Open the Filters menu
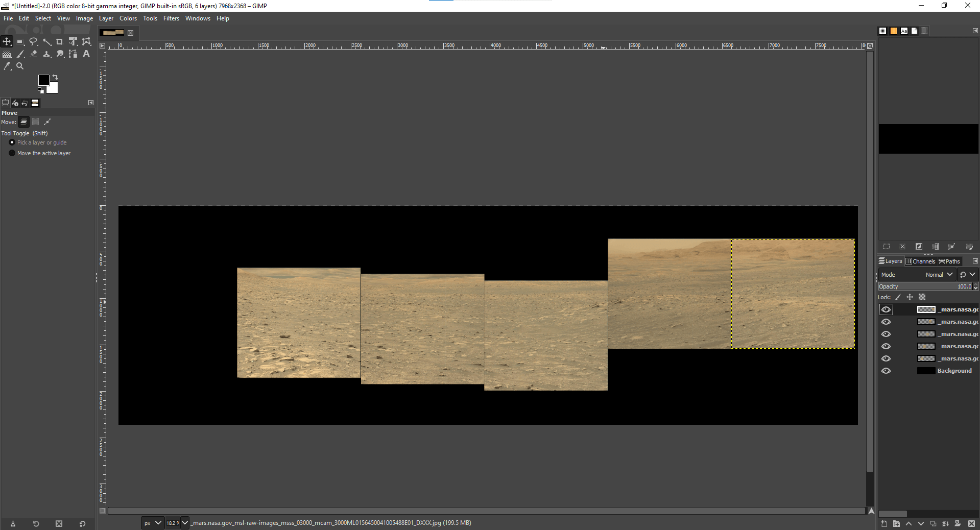The image size is (980, 530). pyautogui.click(x=171, y=18)
